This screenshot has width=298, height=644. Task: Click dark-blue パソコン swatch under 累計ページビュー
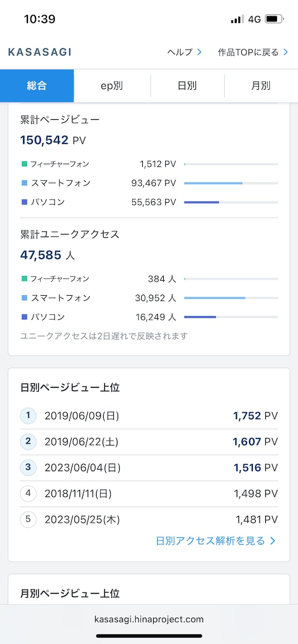pyautogui.click(x=24, y=202)
